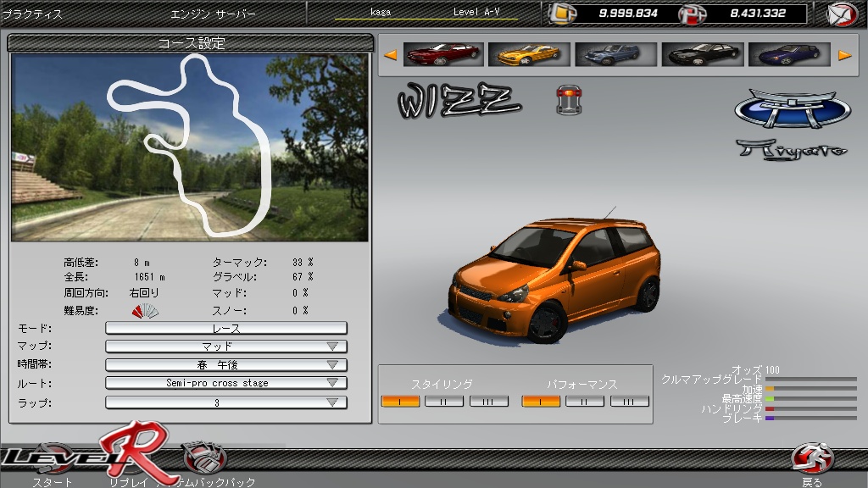
Task: Click the 8,431,332 points value
Action: pyautogui.click(x=758, y=14)
